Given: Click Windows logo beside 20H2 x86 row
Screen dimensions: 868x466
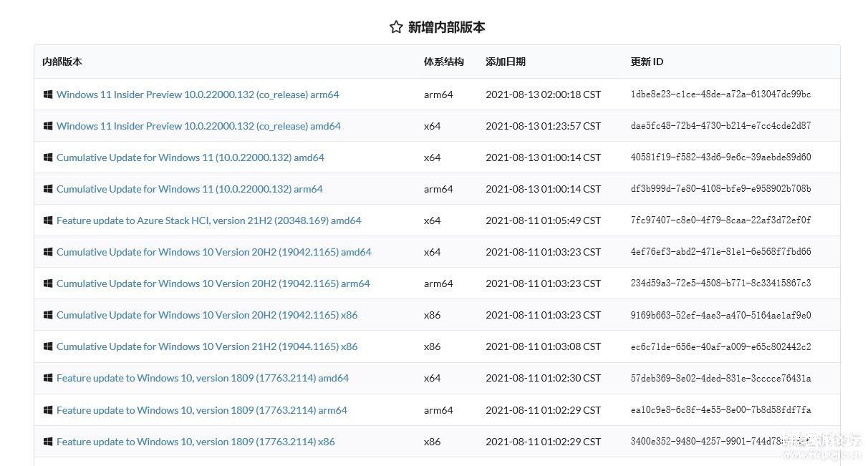Looking at the screenshot, I should (48, 315).
